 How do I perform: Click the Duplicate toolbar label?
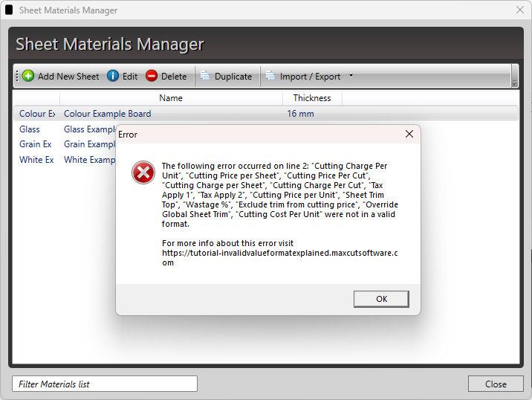point(233,77)
